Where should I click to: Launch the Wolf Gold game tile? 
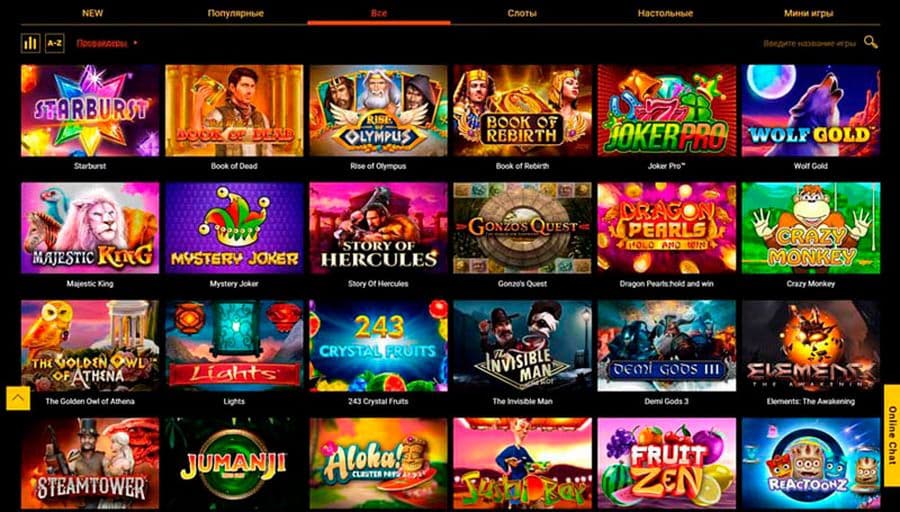coord(810,110)
